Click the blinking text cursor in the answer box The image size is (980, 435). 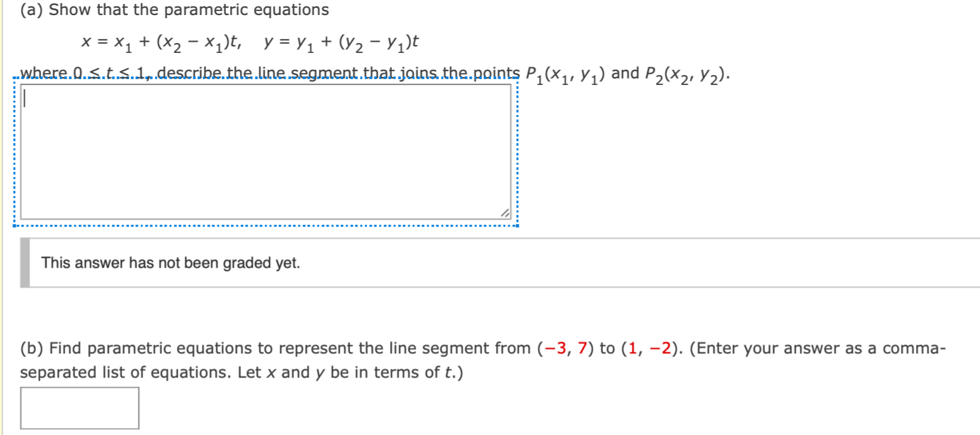click(24, 97)
